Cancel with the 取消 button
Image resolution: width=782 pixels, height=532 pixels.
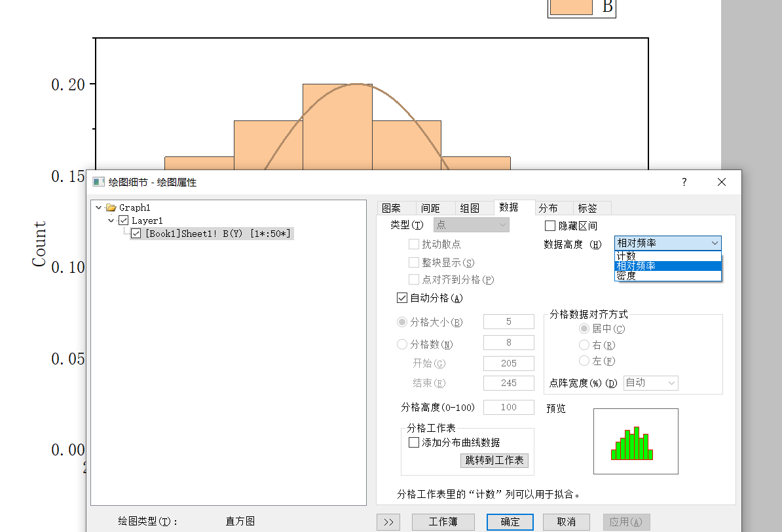point(567,522)
